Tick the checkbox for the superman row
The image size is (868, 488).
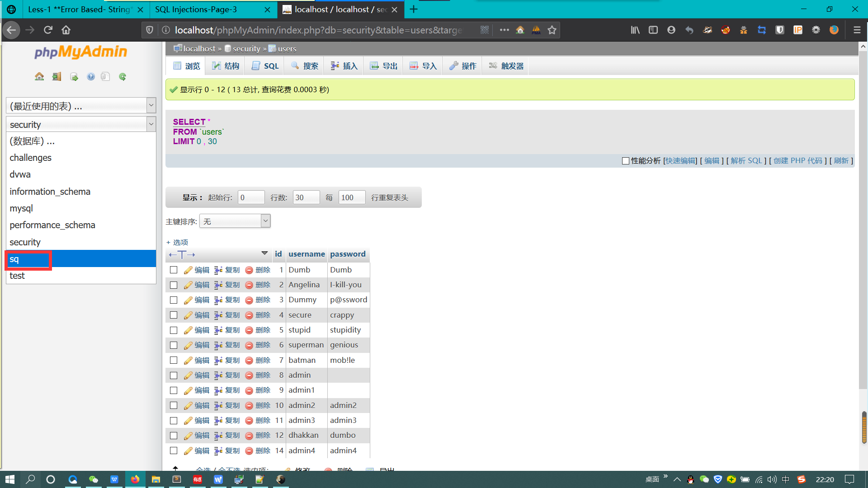[x=174, y=345]
